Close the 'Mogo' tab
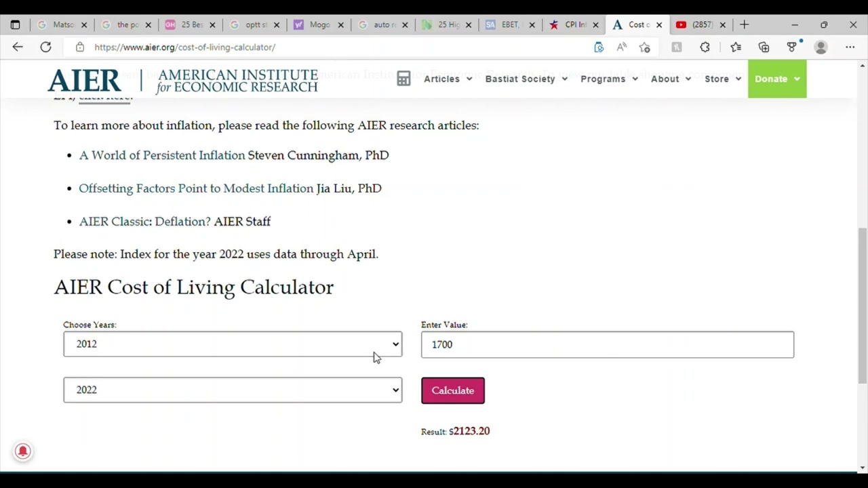This screenshot has height=488, width=868. (341, 25)
